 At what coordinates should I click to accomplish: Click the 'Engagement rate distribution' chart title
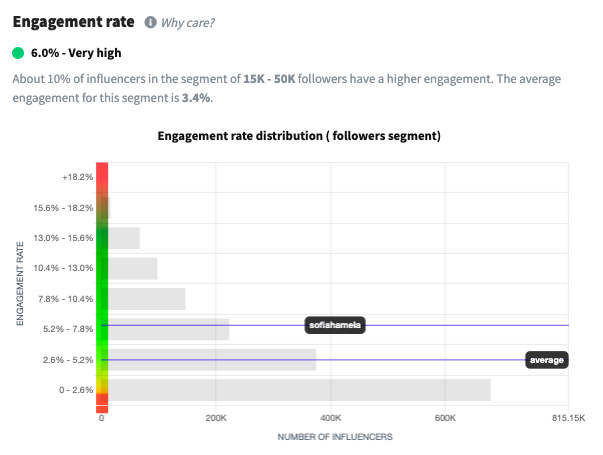click(x=299, y=136)
